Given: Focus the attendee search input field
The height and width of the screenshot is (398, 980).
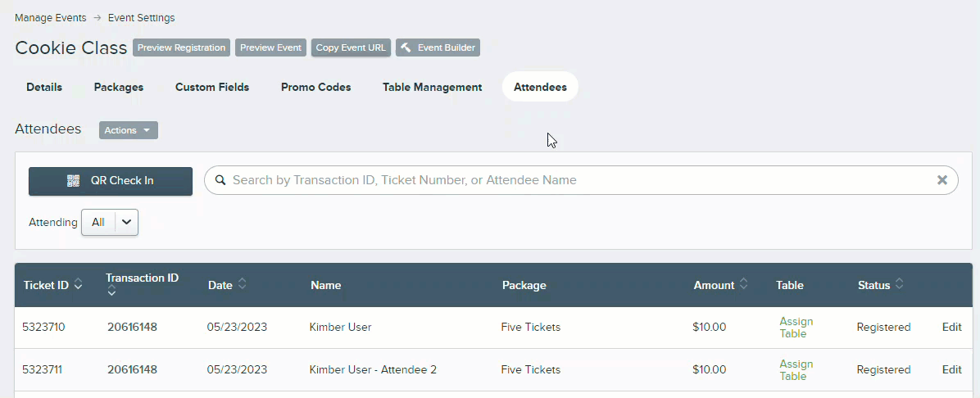Looking at the screenshot, I should point(581,180).
